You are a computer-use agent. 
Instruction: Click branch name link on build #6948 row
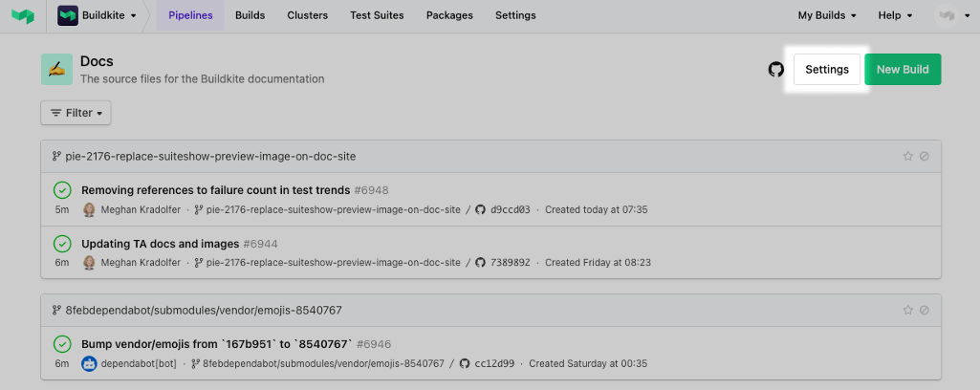pyautogui.click(x=333, y=209)
